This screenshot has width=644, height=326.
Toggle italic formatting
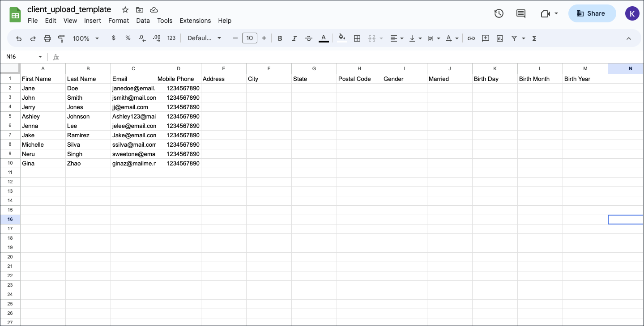tap(294, 38)
